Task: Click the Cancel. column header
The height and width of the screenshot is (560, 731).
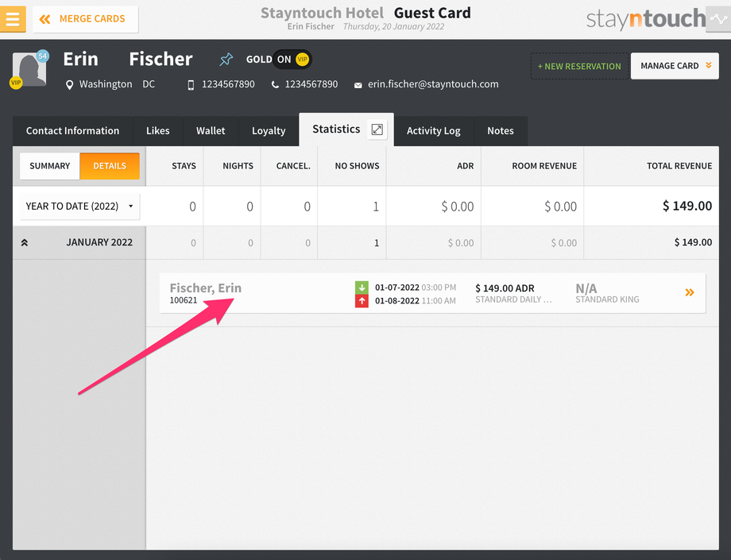Action: tap(293, 166)
